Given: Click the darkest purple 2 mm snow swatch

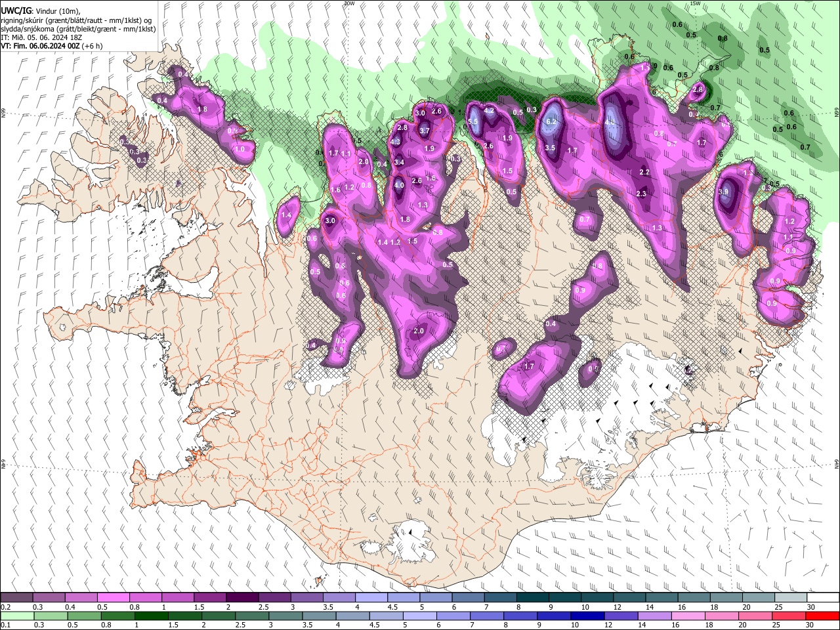Looking at the screenshot, I should [242, 598].
